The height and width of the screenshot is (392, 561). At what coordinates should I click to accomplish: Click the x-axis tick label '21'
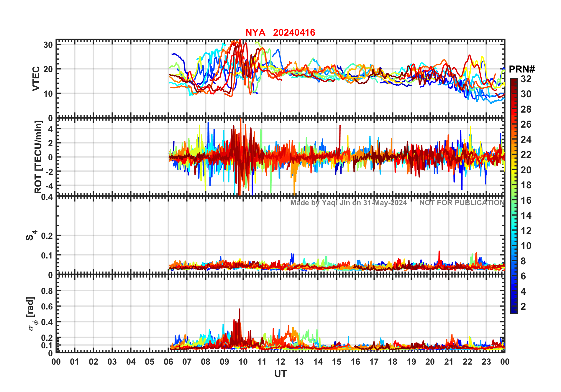point(449,362)
